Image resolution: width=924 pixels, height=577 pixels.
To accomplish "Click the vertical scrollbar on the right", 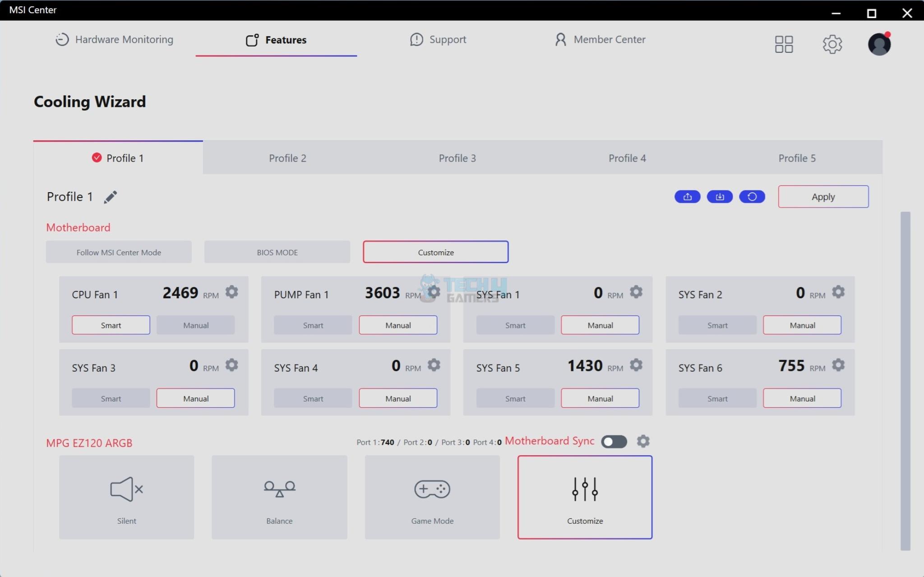I will point(905,380).
